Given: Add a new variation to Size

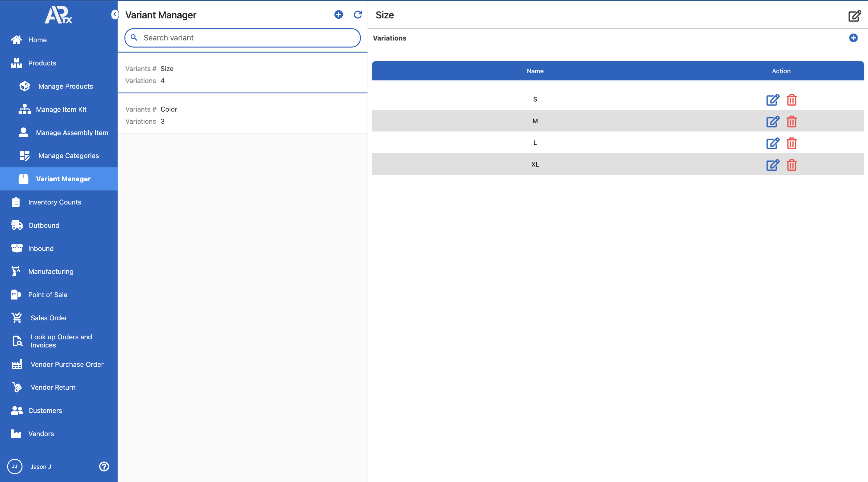Looking at the screenshot, I should click(853, 38).
